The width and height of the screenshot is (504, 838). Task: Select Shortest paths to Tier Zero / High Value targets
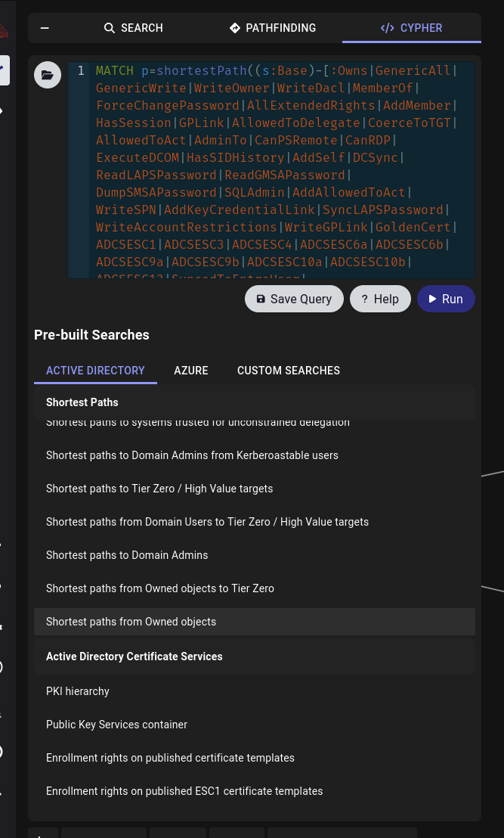(x=159, y=489)
